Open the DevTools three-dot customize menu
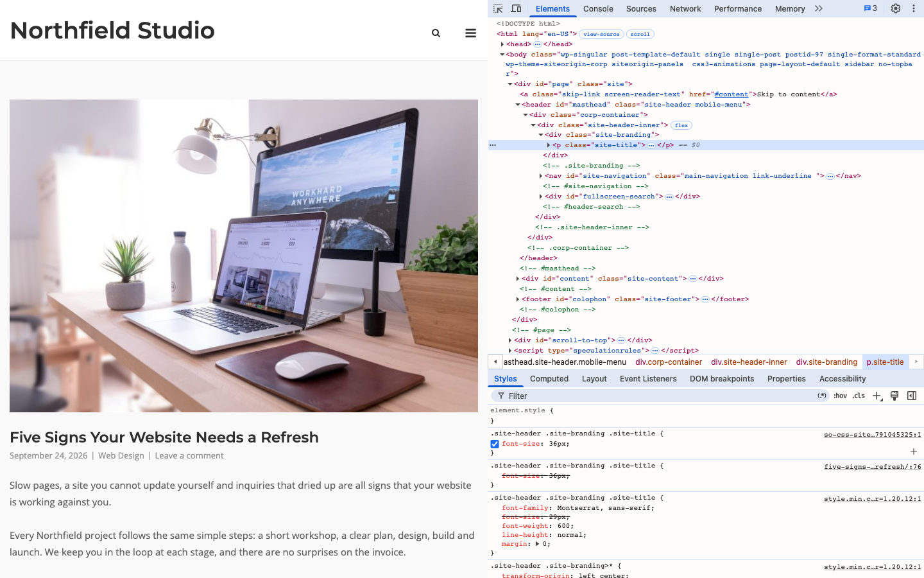The width and height of the screenshot is (924, 578). click(914, 8)
